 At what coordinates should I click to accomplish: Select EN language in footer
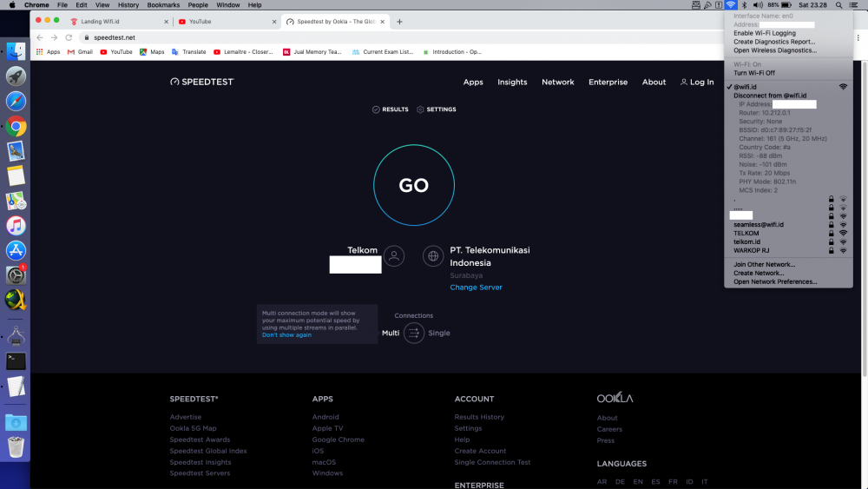click(x=638, y=482)
